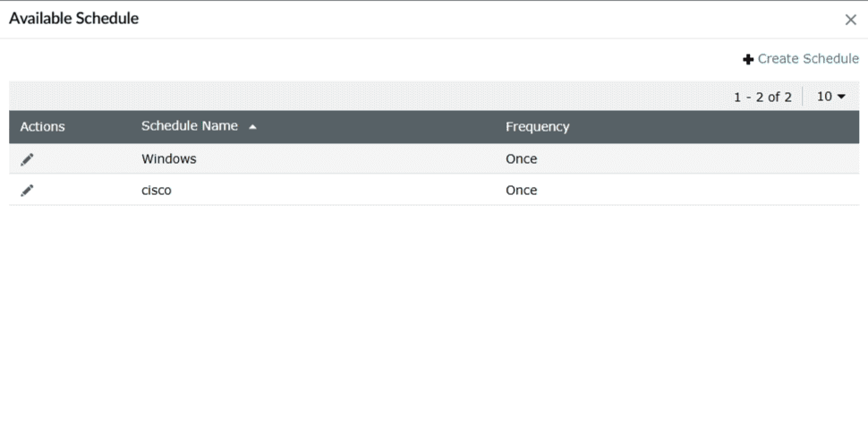Image resolution: width=868 pixels, height=425 pixels.
Task: Select the Windows schedule name
Action: [169, 159]
